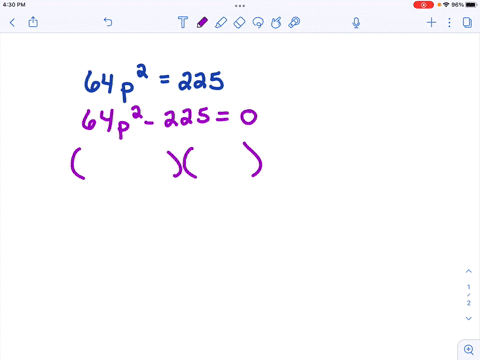Select the Highlighter tool
This screenshot has width=480, height=360.
tap(221, 23)
